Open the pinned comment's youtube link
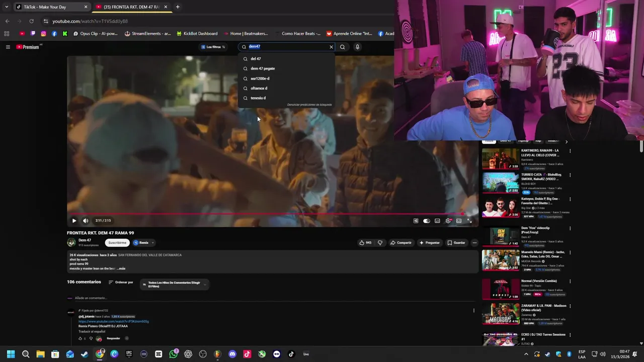The width and height of the screenshot is (644, 362). pyautogui.click(x=114, y=321)
